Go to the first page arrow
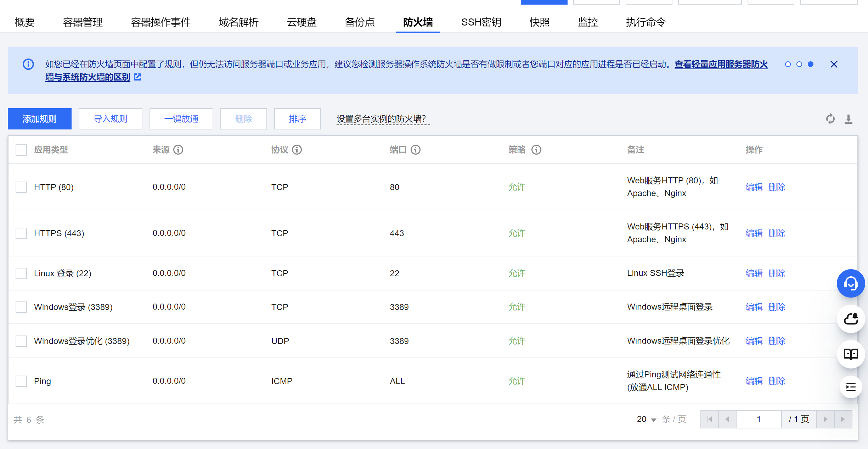 pos(710,419)
